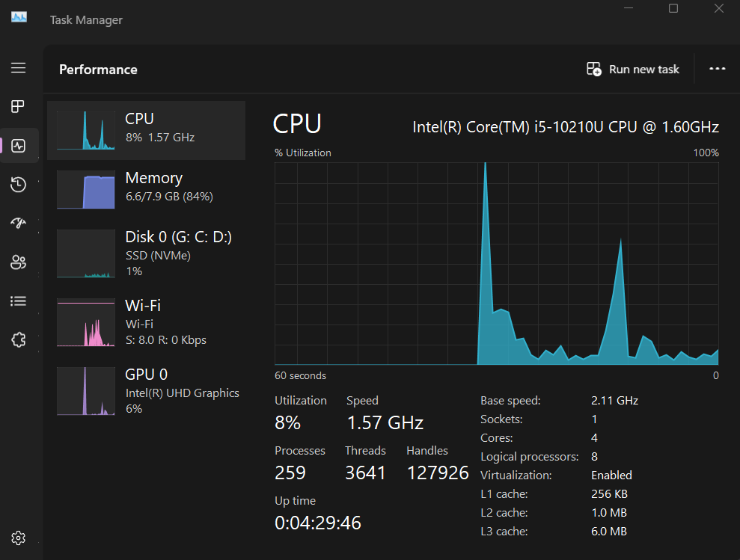Click the L3 cache 6.0 MB value
Screen dimensions: 740x560
609,532
